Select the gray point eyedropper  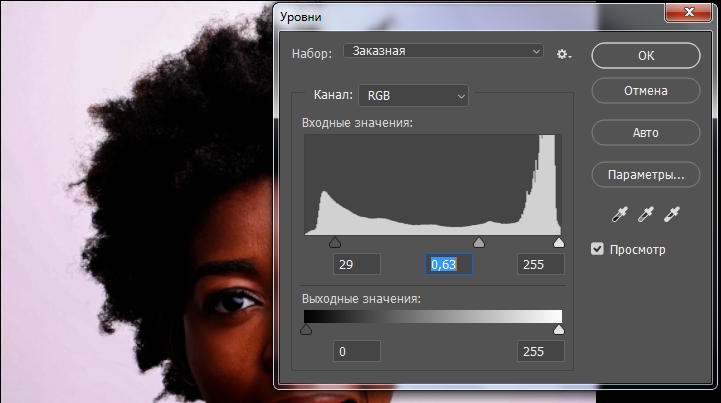pyautogui.click(x=646, y=214)
